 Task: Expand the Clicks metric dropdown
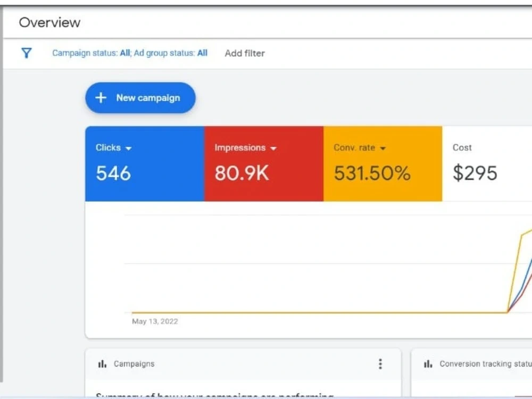coord(128,148)
